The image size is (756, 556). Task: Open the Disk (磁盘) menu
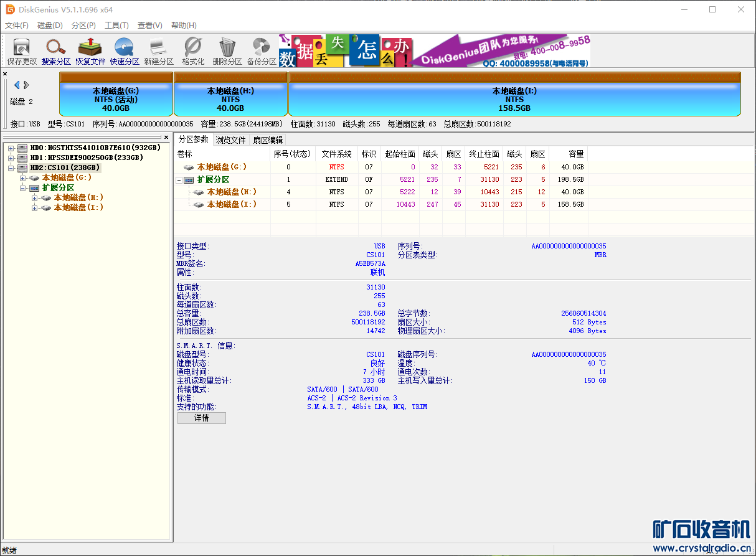pos(50,26)
